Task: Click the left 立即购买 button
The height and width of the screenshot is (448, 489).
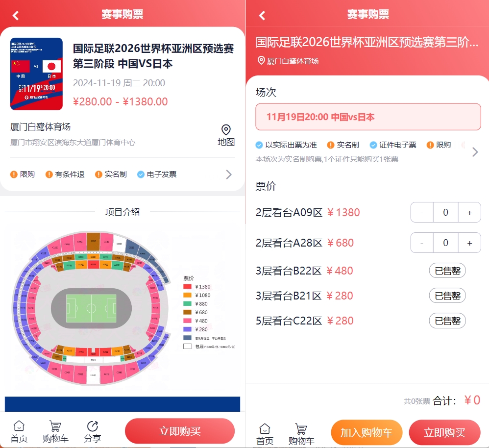Action: click(180, 431)
